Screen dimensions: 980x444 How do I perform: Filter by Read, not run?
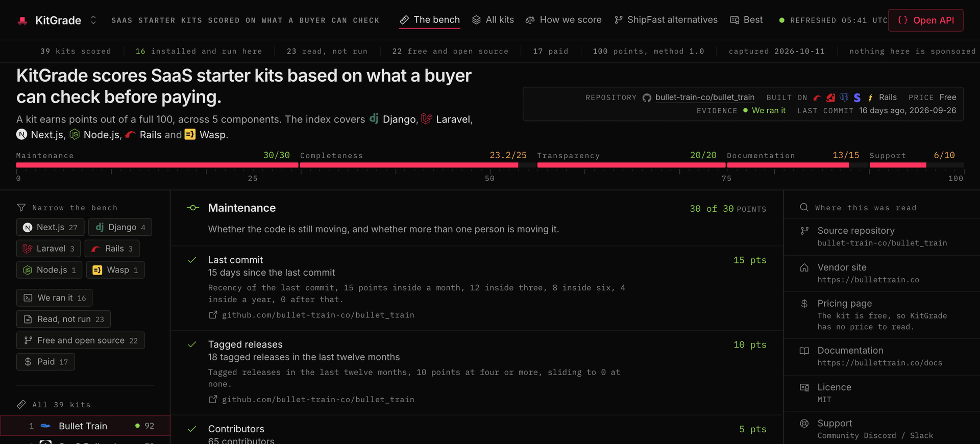click(x=63, y=319)
